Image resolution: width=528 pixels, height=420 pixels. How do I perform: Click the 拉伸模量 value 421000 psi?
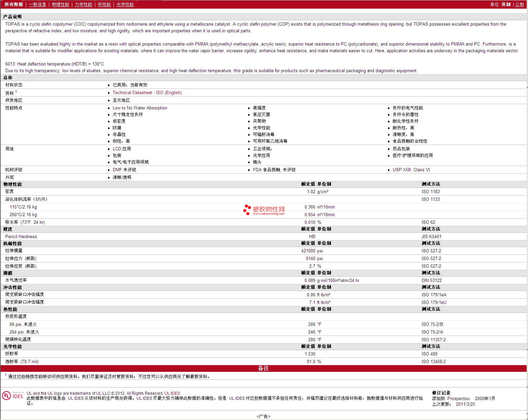click(x=312, y=251)
